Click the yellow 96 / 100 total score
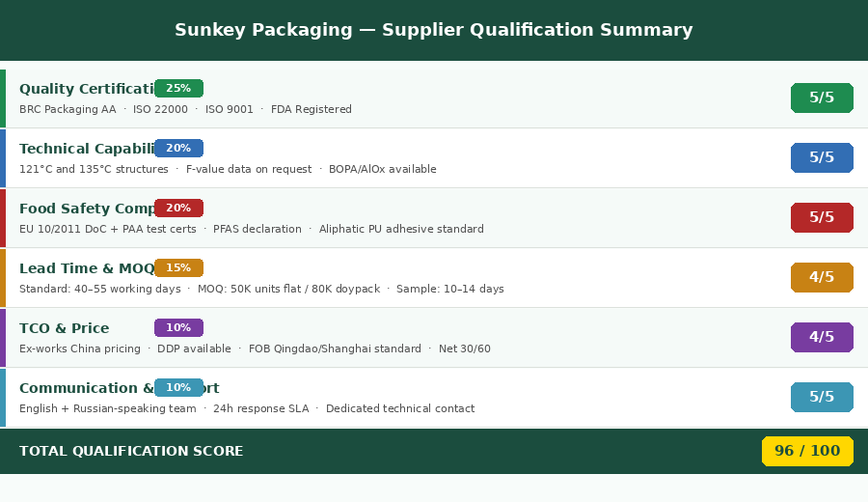868x502 pixels. [807, 452]
